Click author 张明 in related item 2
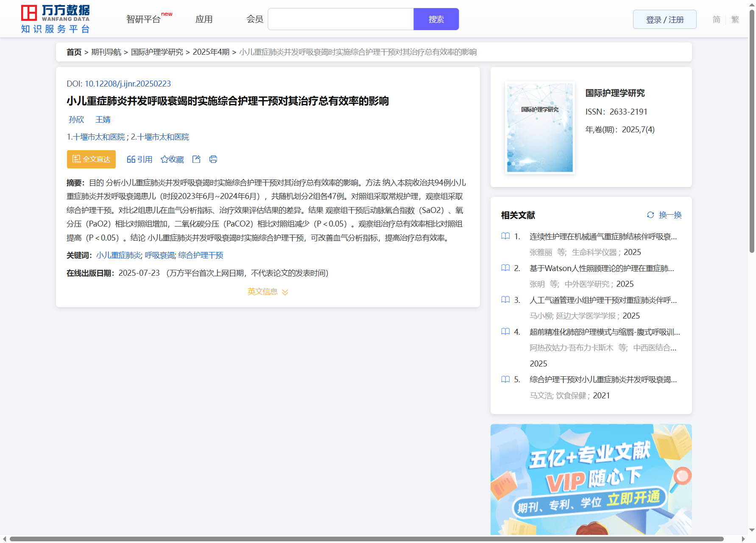The image size is (756, 543). click(537, 284)
